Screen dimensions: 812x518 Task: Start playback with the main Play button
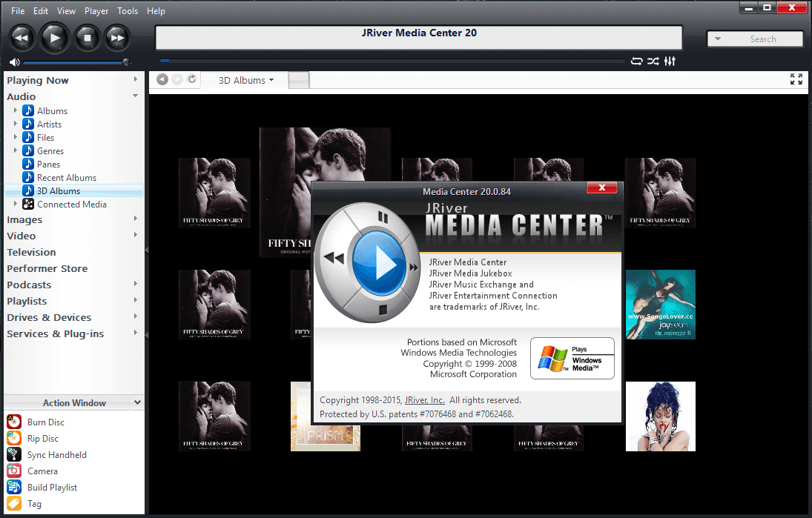[x=54, y=38]
